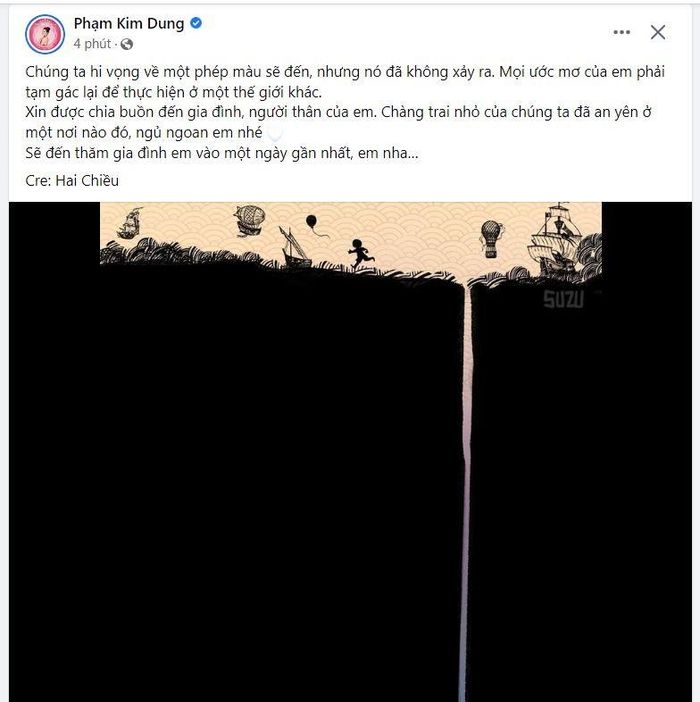This screenshot has width=700, height=702.
Task: Close the post with the X button
Action: (x=658, y=32)
